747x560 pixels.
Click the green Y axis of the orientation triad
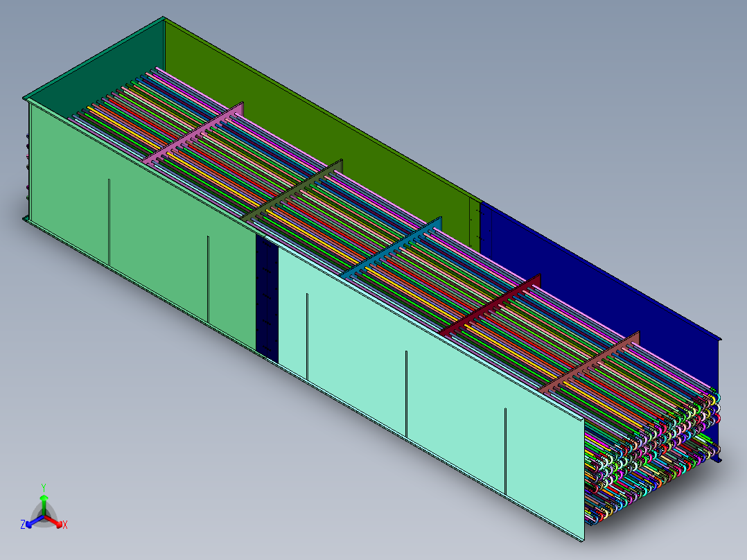coord(44,500)
